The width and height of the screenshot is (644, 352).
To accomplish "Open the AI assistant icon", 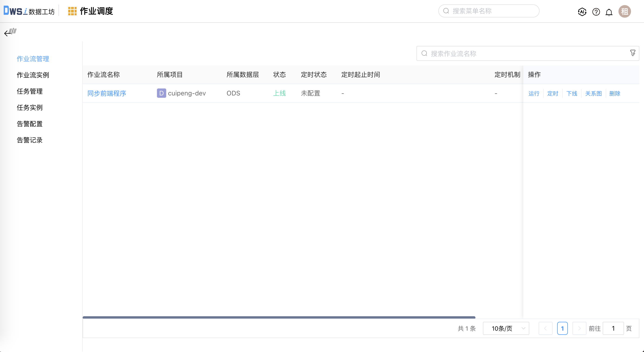I will click(x=582, y=12).
